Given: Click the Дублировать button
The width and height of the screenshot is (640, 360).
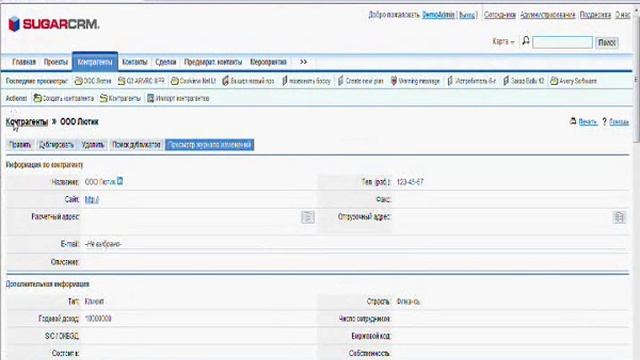Looking at the screenshot, I should coord(56,145).
